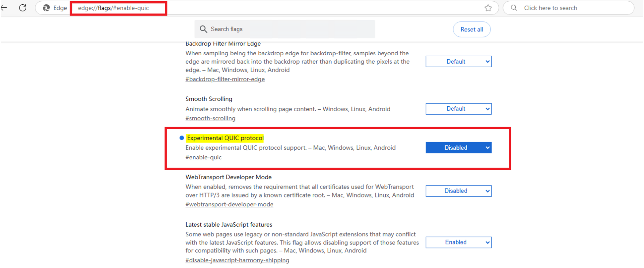This screenshot has height=268, width=644.
Task: Expand Experimental QUIC protocol Disabled dropdown
Action: point(458,147)
